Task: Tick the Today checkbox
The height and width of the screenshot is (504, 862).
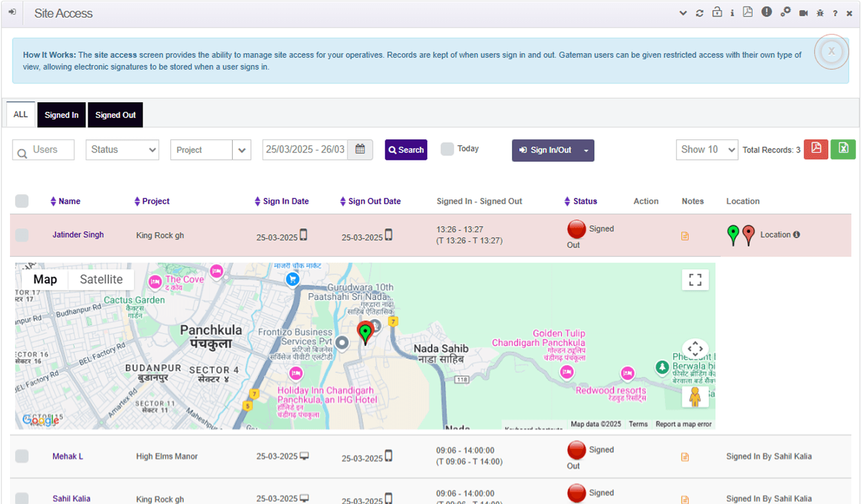Action: (448, 149)
